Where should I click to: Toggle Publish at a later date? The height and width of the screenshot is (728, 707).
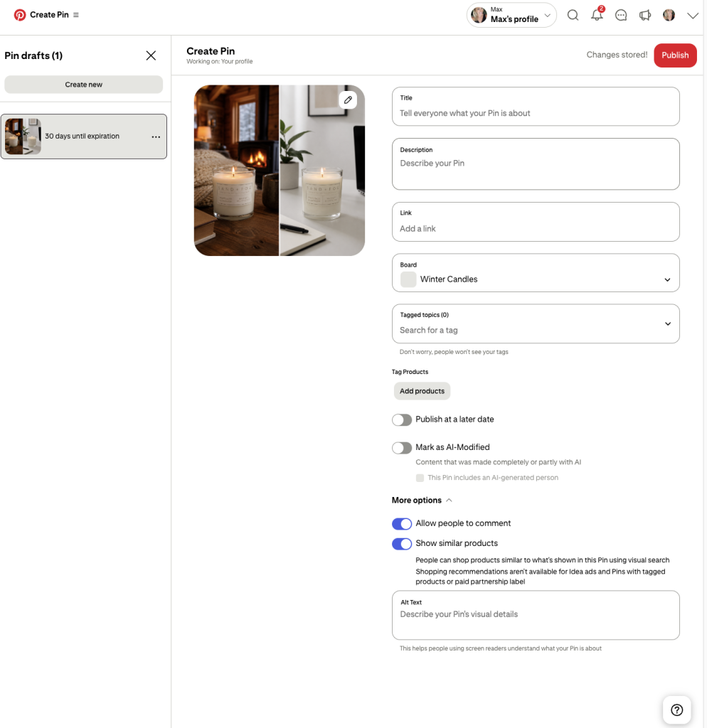click(x=402, y=419)
